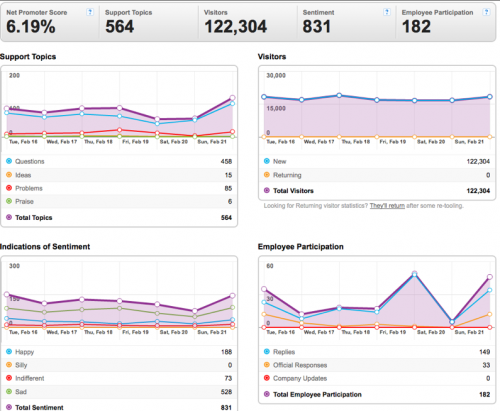
Task: Click the Returning visitors legend row
Action: (x=377, y=175)
